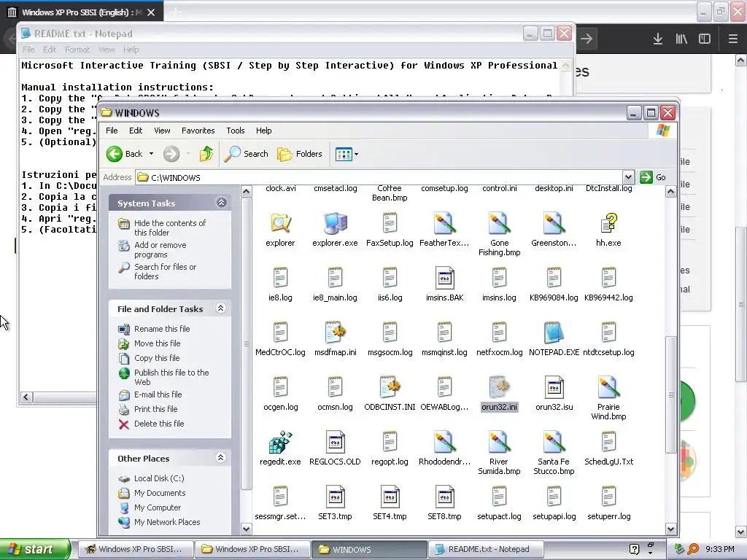This screenshot has width=747, height=560.
Task: Open My Computer in Other Places
Action: (x=158, y=507)
